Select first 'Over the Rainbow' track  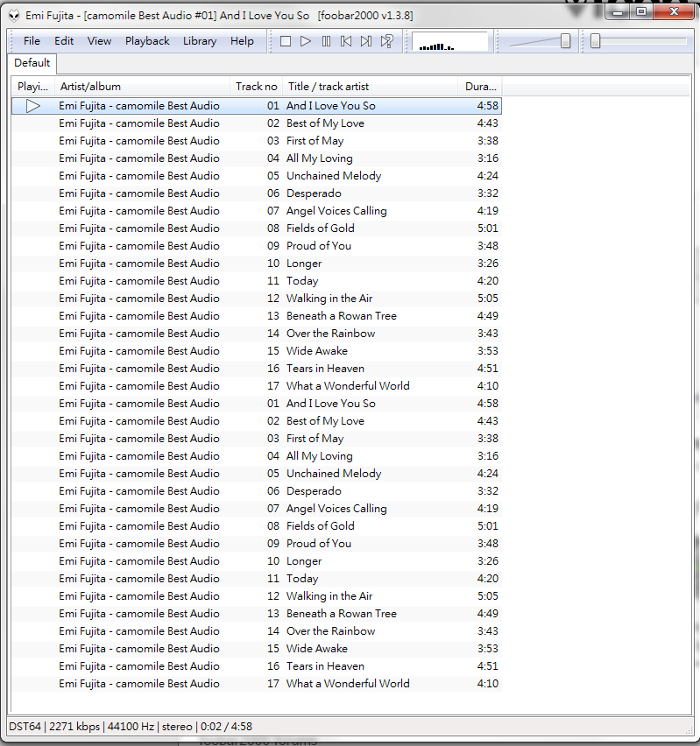click(257, 334)
